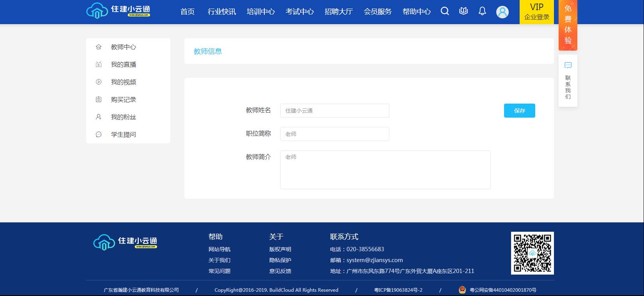Click the home icon beside 教师中心
644x296 pixels.
[99, 47]
